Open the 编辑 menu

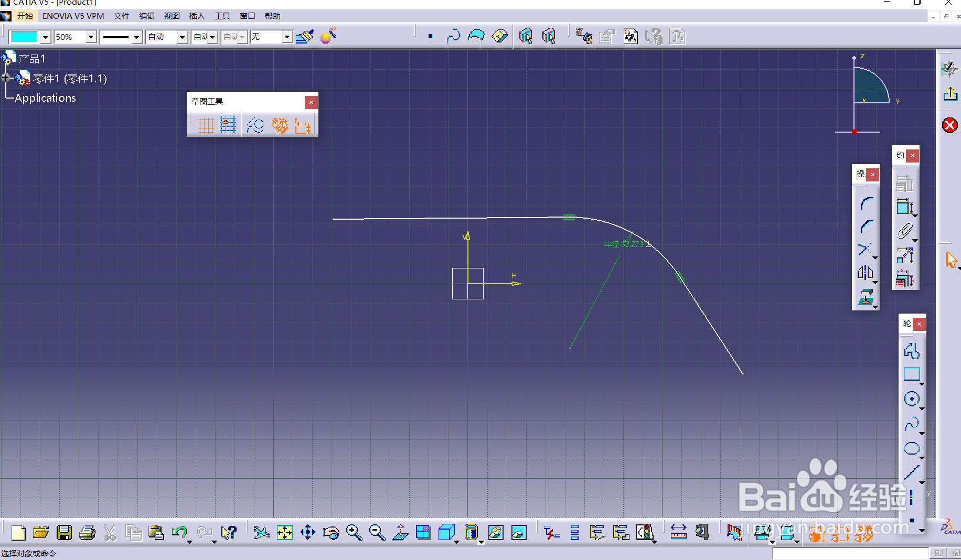[147, 16]
